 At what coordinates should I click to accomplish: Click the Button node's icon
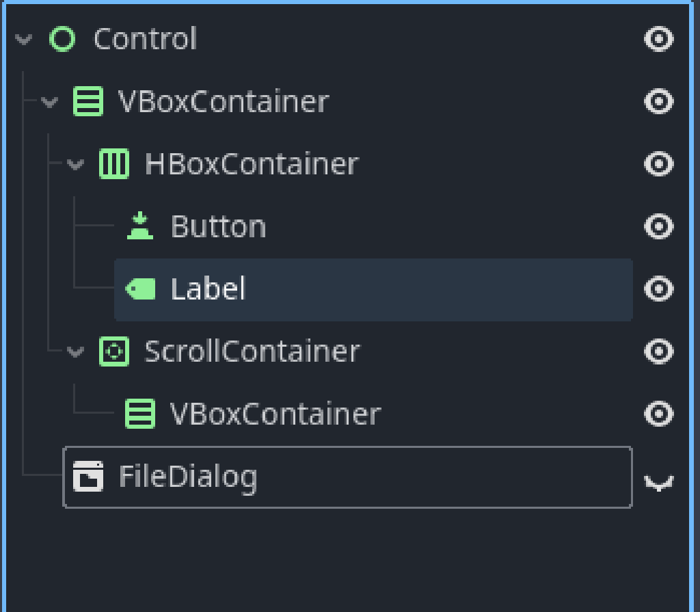[x=139, y=226]
